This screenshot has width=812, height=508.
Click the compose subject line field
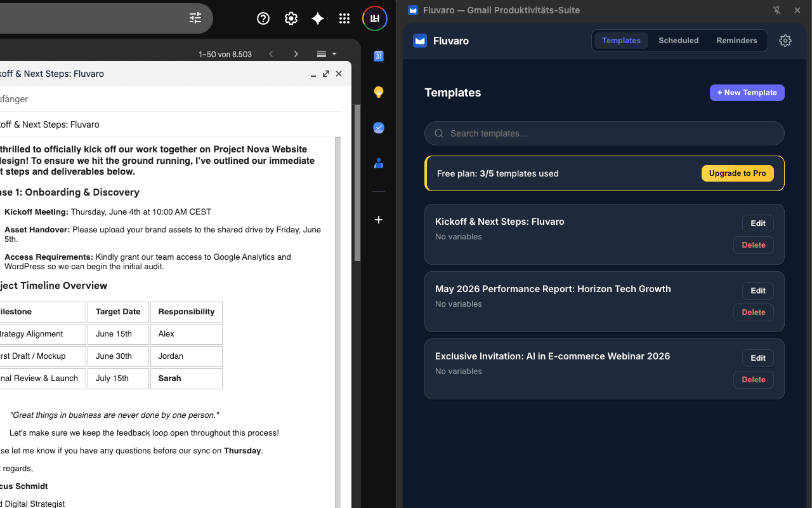point(171,124)
